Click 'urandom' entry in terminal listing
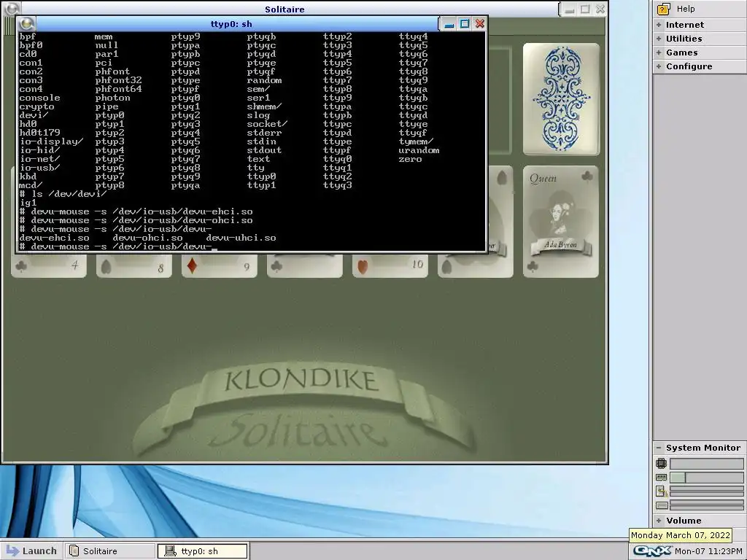747x560 pixels. click(x=419, y=150)
